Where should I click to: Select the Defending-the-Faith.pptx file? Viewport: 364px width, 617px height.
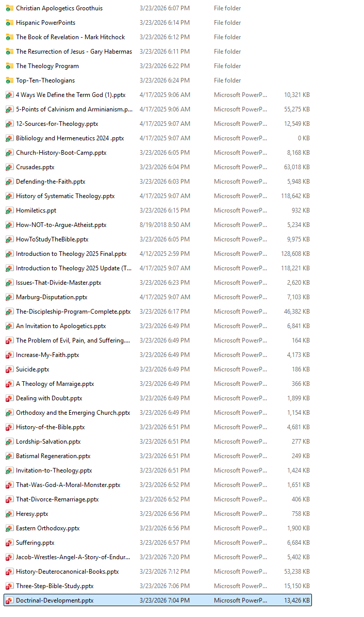click(50, 182)
